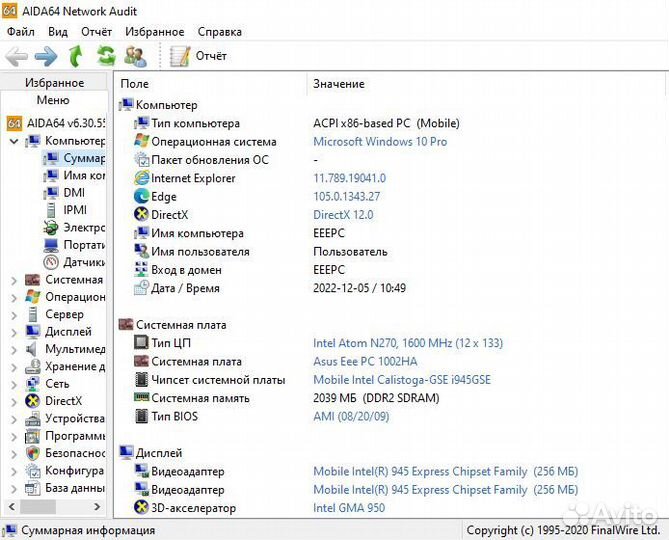Go forward with the blue right arrow
Image resolution: width=669 pixels, height=540 pixels.
(x=46, y=56)
